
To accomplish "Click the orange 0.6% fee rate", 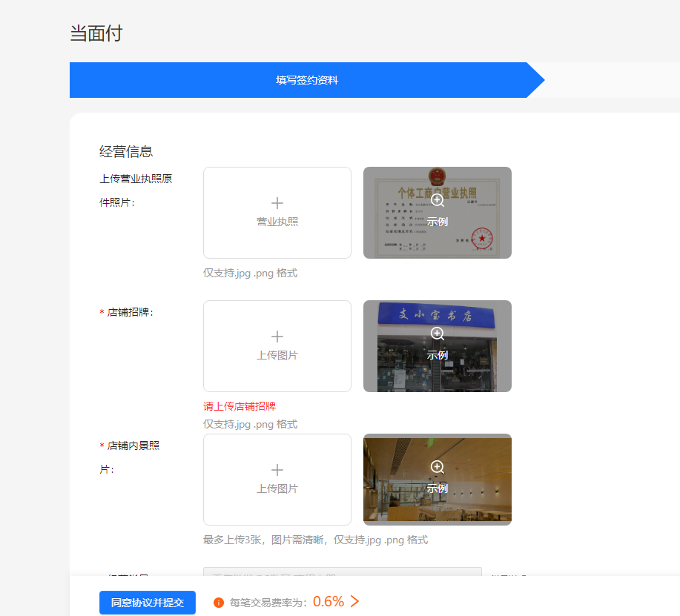I will (x=329, y=602).
